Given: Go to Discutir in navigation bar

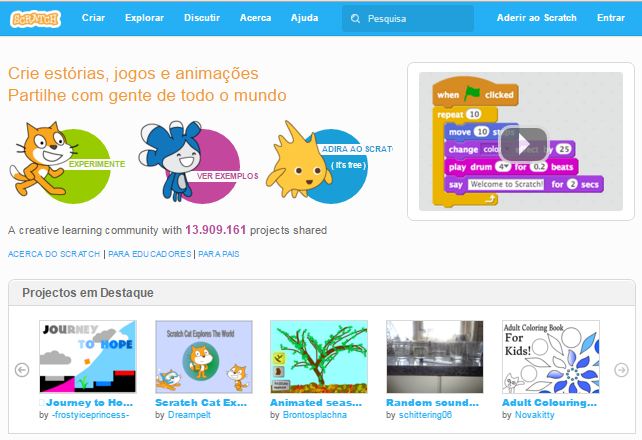Looking at the screenshot, I should tap(204, 18).
